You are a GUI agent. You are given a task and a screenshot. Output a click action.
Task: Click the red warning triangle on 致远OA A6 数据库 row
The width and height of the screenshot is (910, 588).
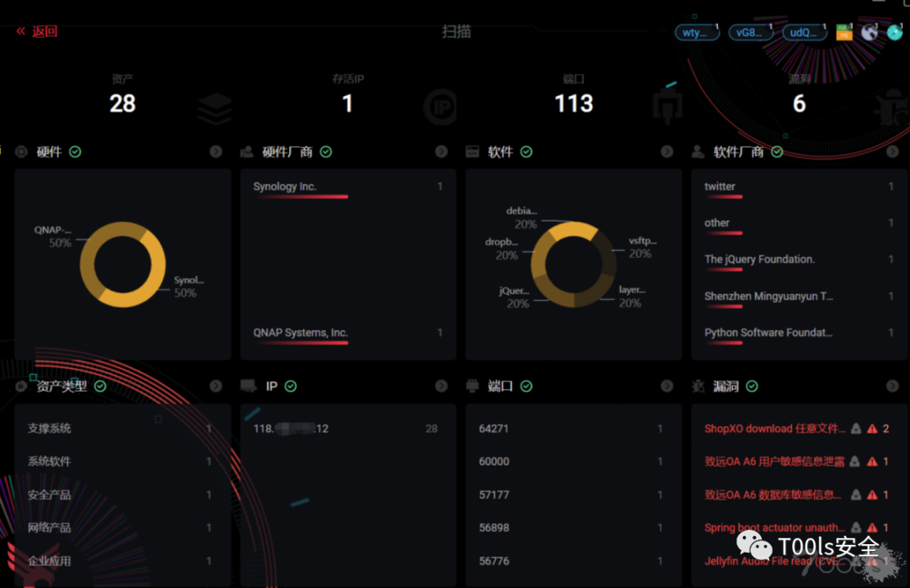pos(872,495)
